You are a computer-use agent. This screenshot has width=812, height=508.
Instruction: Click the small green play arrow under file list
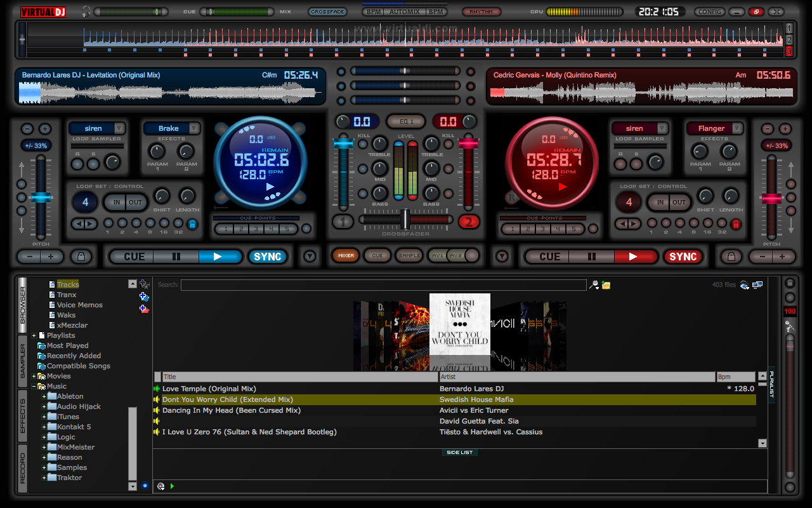pos(172,486)
